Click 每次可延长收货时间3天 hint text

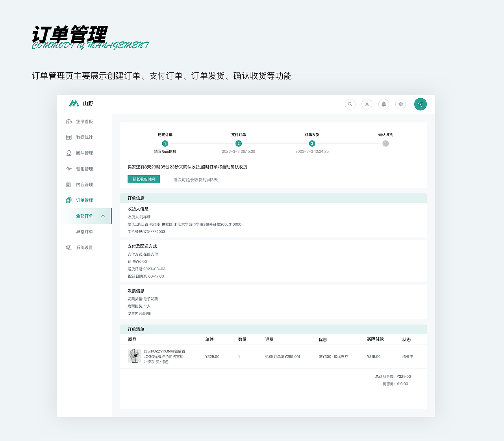195,180
